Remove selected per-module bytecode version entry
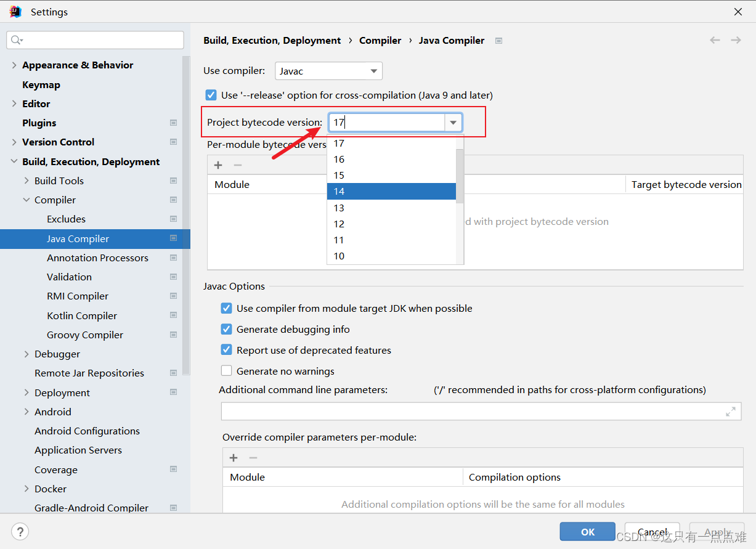Screen dimensions: 756x549 pos(238,165)
